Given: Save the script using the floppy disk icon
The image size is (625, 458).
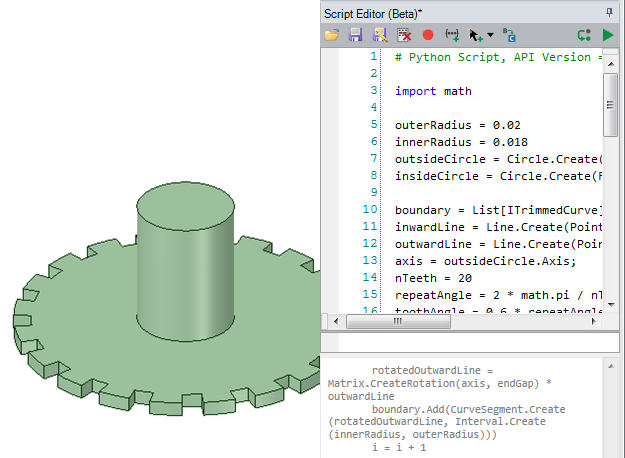Looking at the screenshot, I should point(355,35).
